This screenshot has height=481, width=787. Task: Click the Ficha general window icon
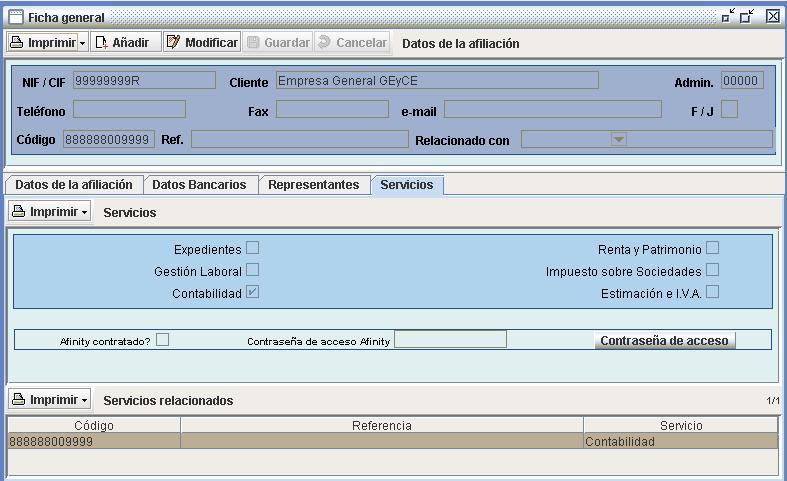(16, 17)
